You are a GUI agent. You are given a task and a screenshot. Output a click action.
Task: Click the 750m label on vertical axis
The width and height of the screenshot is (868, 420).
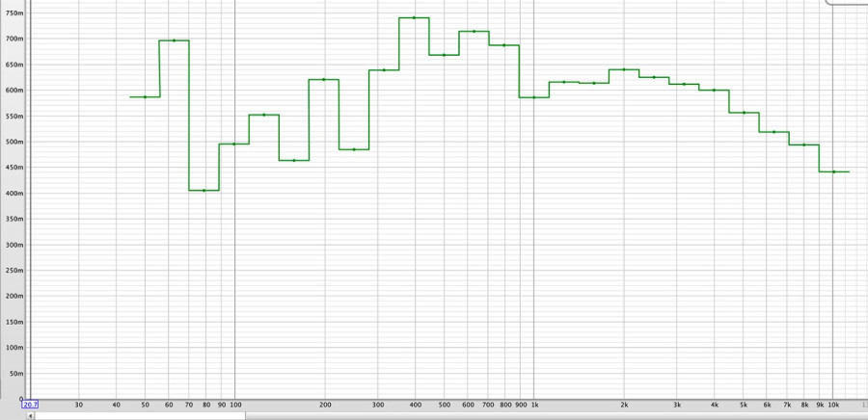[x=14, y=13]
